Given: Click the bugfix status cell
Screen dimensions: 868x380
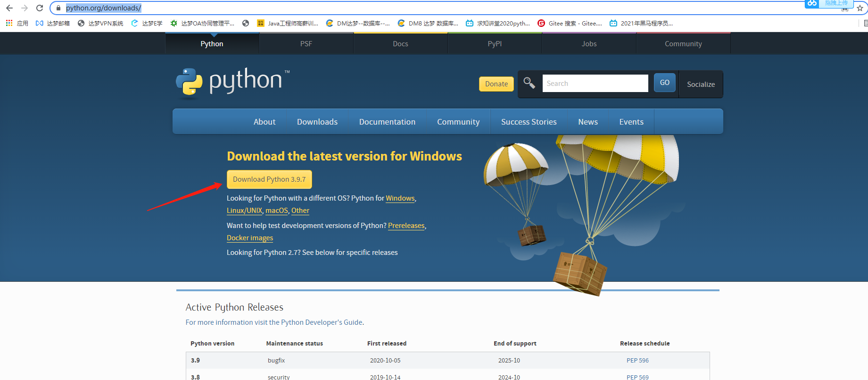Looking at the screenshot, I should point(276,361).
